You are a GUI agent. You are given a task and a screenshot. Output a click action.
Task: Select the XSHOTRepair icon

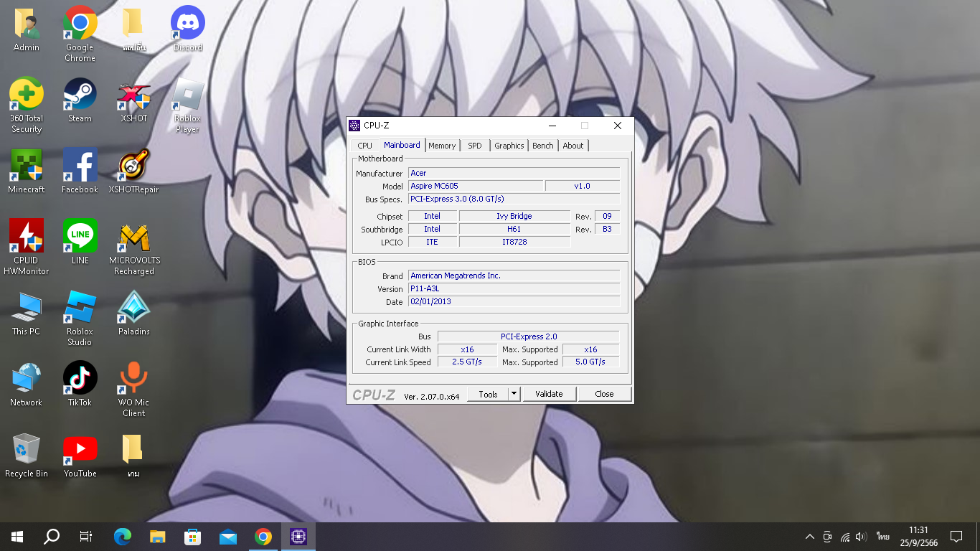click(134, 171)
